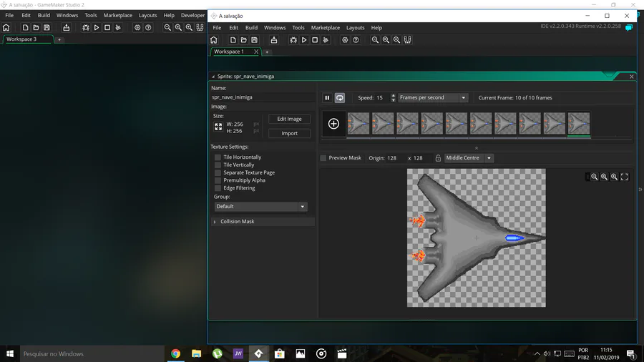Toggle animation loop playback button
Image resolution: width=644 pixels, height=362 pixels.
click(x=340, y=98)
